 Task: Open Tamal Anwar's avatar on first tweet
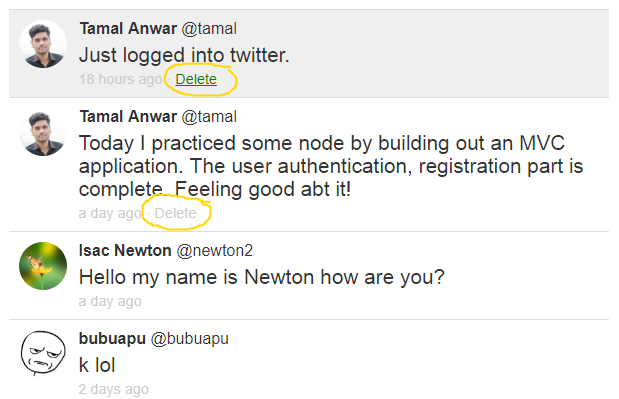43,44
